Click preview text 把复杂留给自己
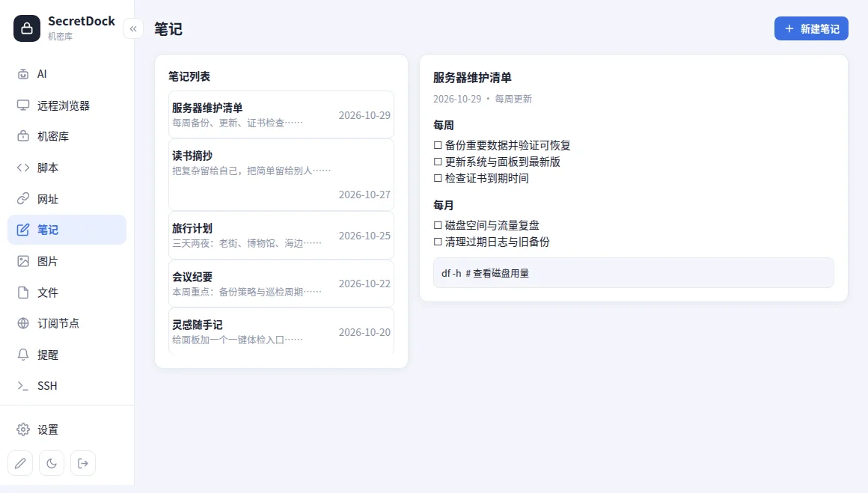The image size is (868, 493). pos(205,171)
